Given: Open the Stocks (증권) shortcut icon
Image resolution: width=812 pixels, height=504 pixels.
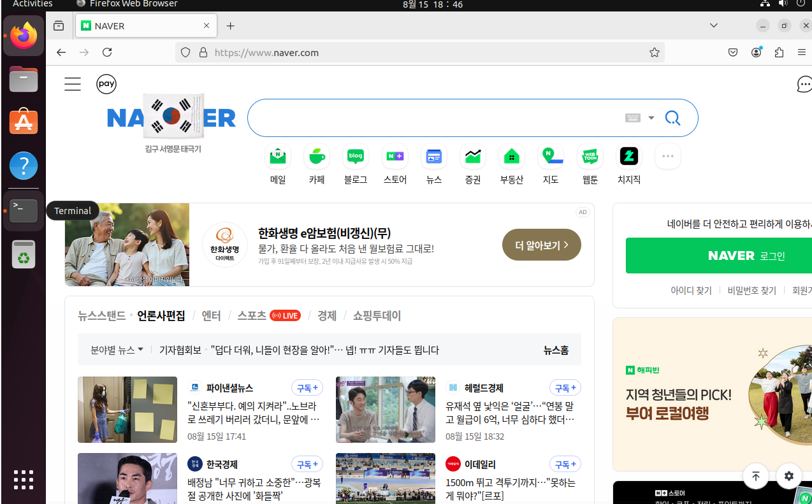Looking at the screenshot, I should pos(473,156).
